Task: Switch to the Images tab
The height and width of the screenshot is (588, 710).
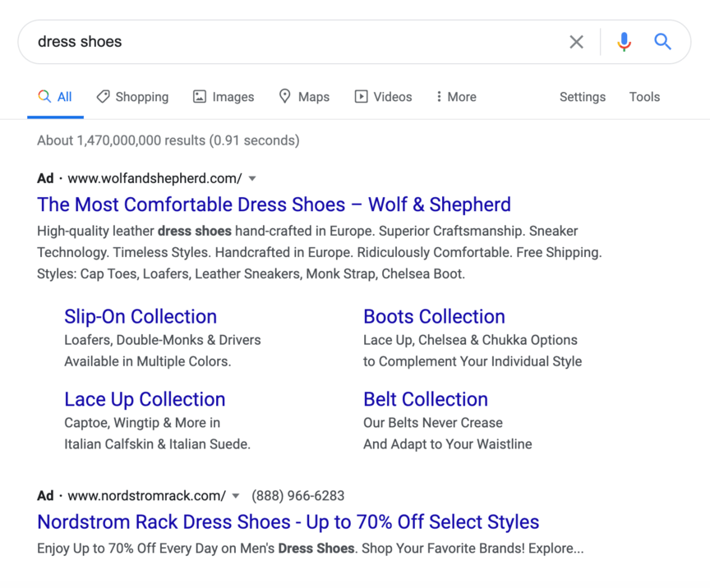Action: [224, 97]
